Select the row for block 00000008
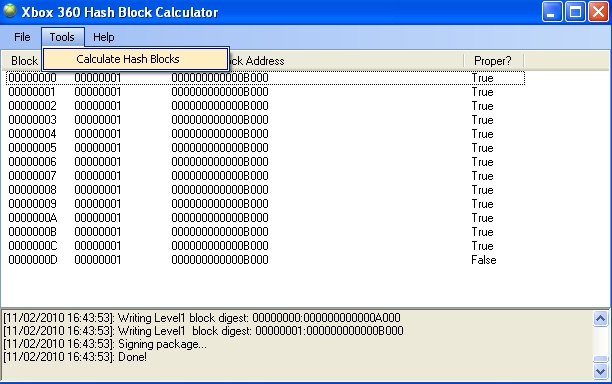The image size is (612, 384). point(265,190)
